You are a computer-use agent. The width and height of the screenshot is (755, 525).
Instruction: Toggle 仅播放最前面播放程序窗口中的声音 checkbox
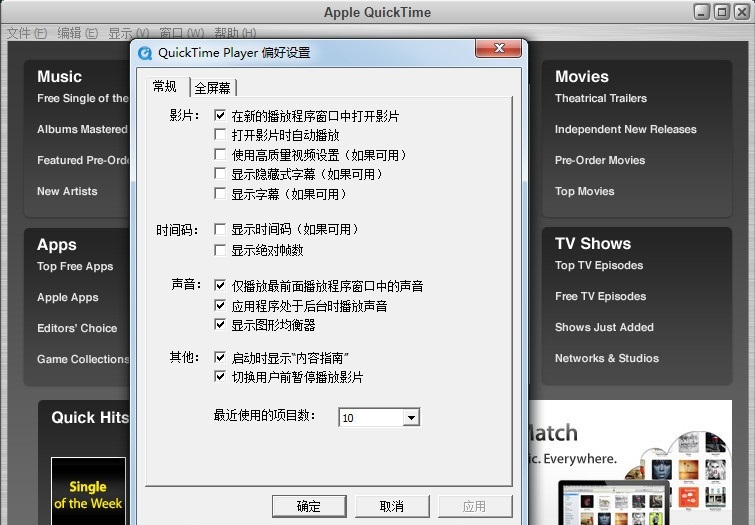[x=220, y=286]
